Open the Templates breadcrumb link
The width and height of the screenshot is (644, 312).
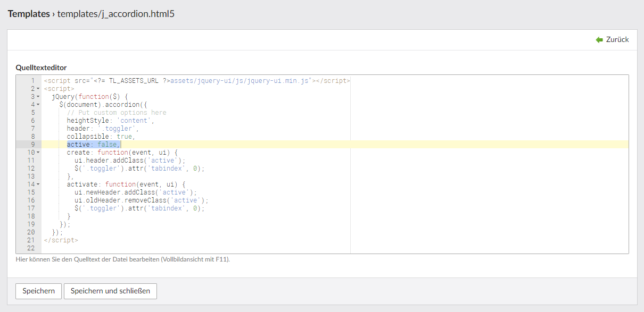(x=28, y=14)
